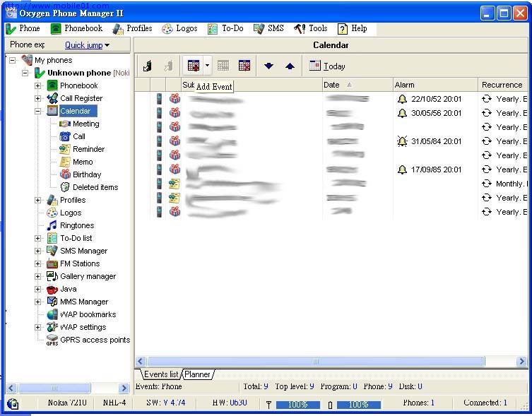Open the Deleted items bin icon
Viewport: 532px width, 416px height.
click(65, 187)
